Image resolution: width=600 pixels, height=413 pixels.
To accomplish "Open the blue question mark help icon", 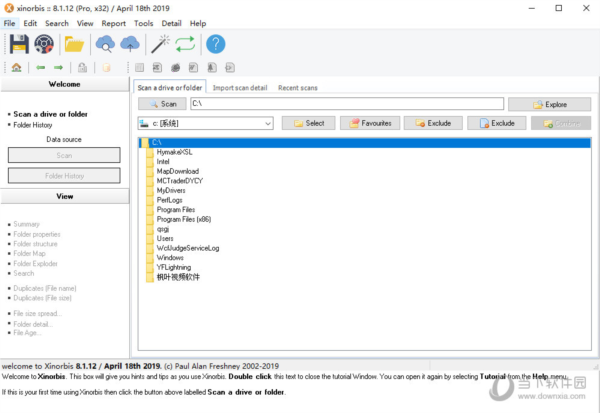I will (216, 44).
